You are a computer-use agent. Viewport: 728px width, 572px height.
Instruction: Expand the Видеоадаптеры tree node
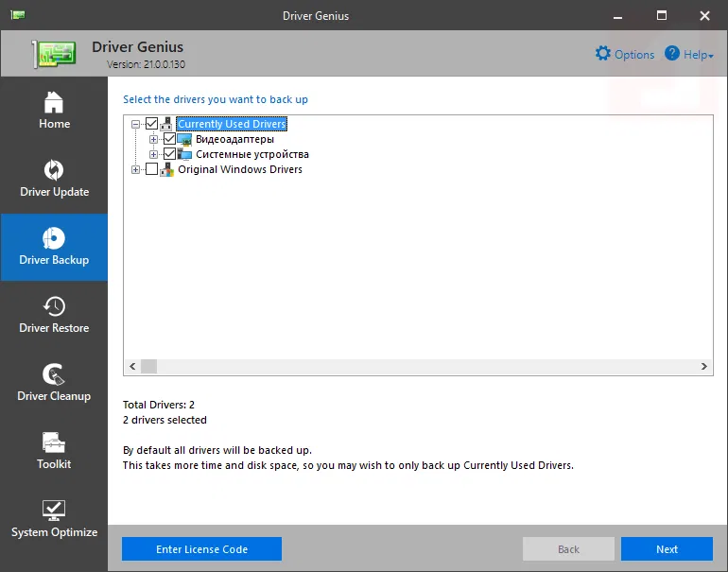pos(153,139)
